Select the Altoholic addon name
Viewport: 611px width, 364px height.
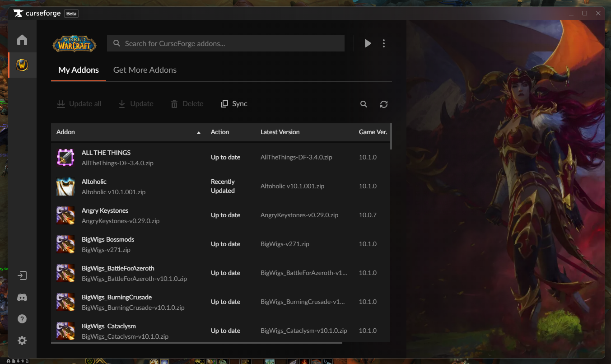click(x=94, y=182)
